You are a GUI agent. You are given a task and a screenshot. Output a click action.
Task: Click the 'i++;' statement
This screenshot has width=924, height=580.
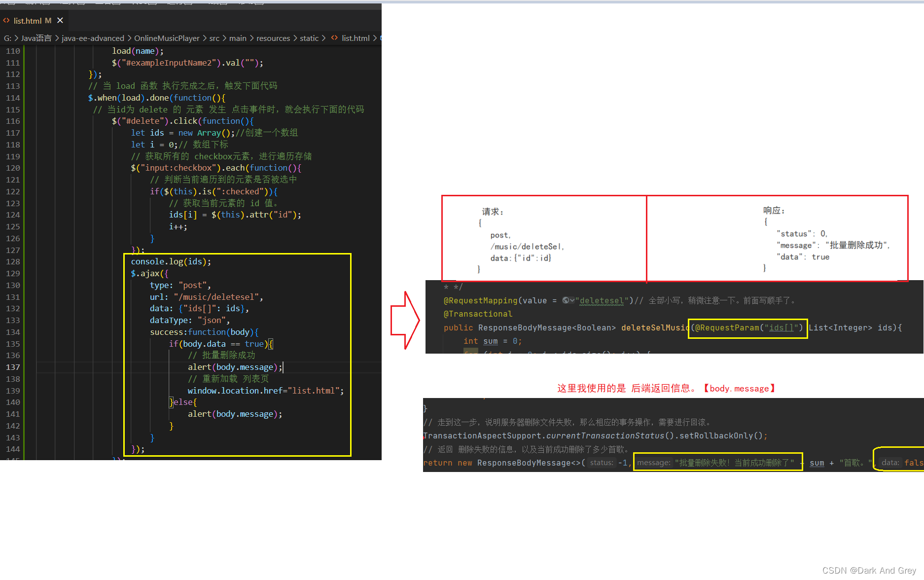(178, 226)
